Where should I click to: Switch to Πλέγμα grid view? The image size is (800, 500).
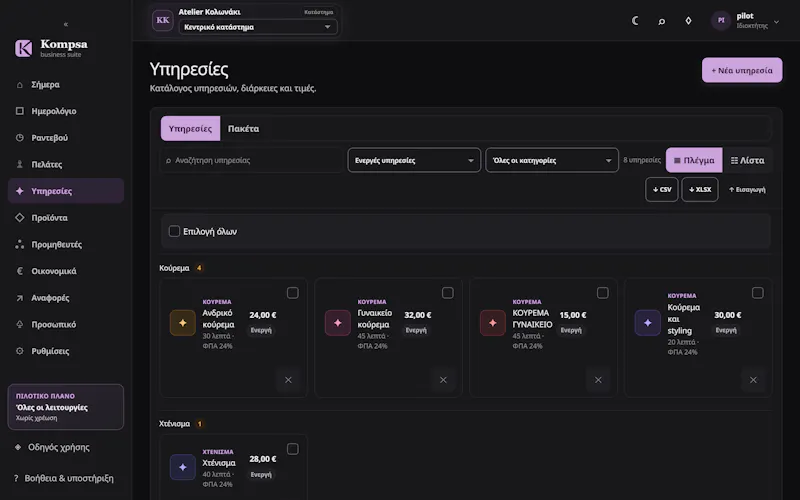tap(694, 160)
